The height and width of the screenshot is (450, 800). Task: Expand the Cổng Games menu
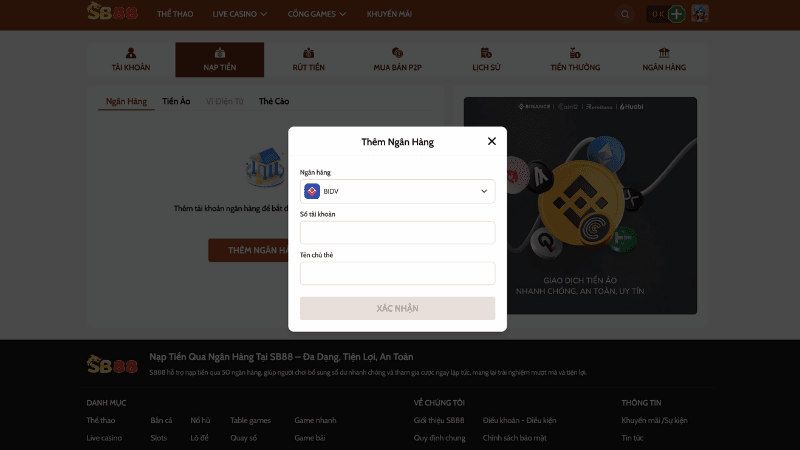tap(317, 14)
